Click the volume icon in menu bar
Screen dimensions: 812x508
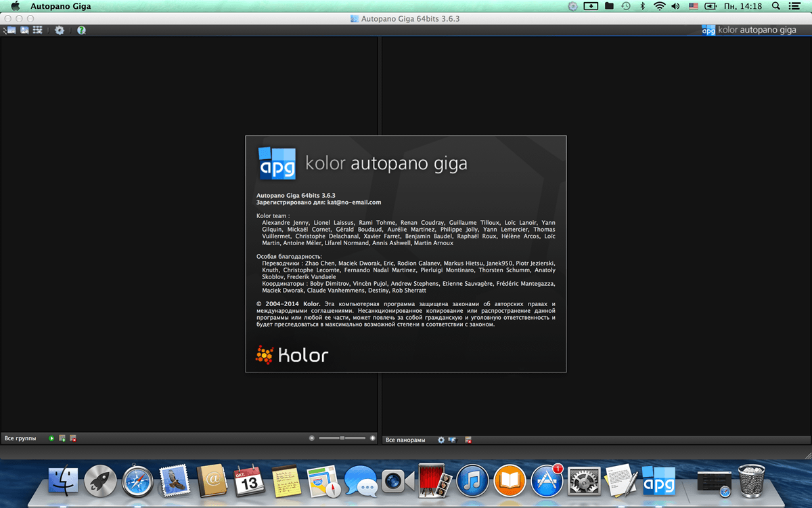tap(675, 6)
